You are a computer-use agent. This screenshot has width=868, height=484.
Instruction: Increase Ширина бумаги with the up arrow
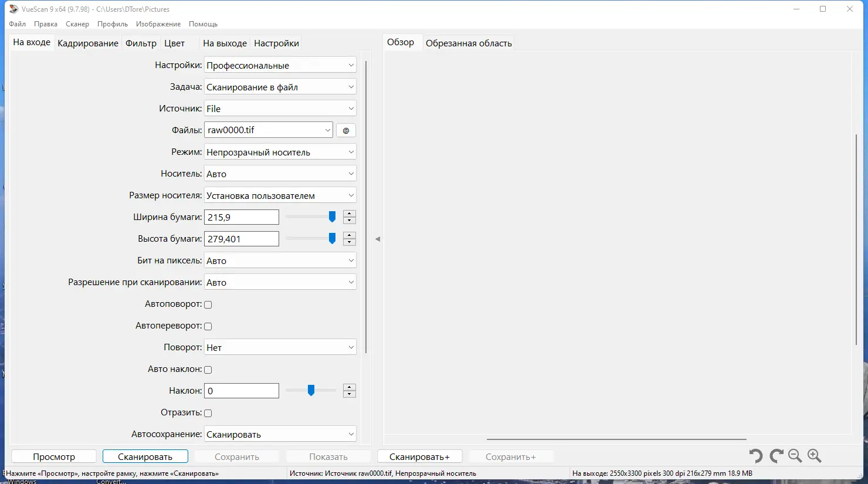coord(350,214)
